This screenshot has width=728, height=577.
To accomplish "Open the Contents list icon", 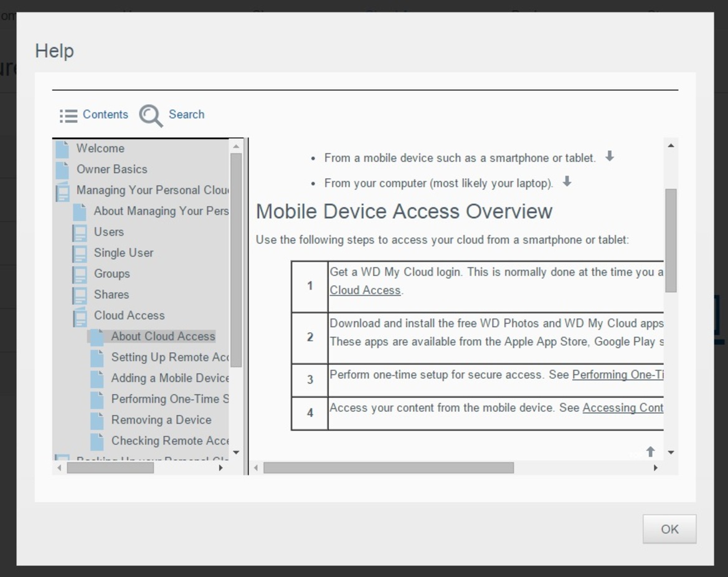I will coord(69,116).
